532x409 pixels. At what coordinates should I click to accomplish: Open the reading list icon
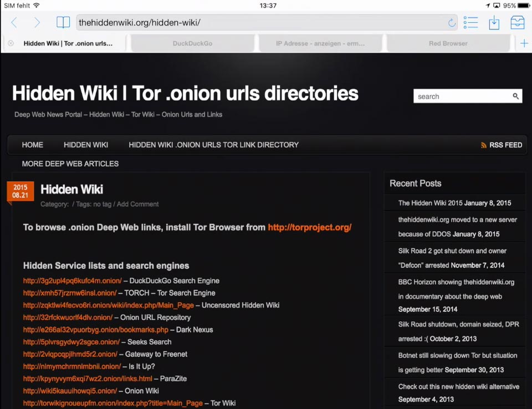pos(470,23)
